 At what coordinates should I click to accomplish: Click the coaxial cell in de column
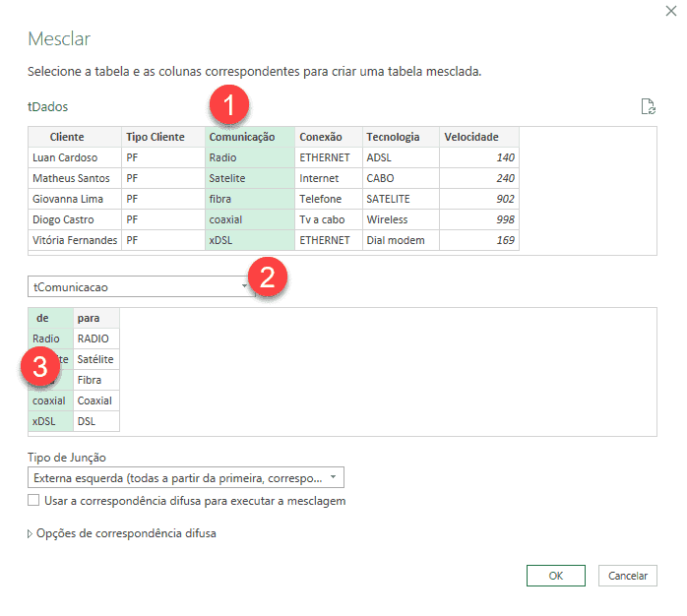click(x=51, y=400)
